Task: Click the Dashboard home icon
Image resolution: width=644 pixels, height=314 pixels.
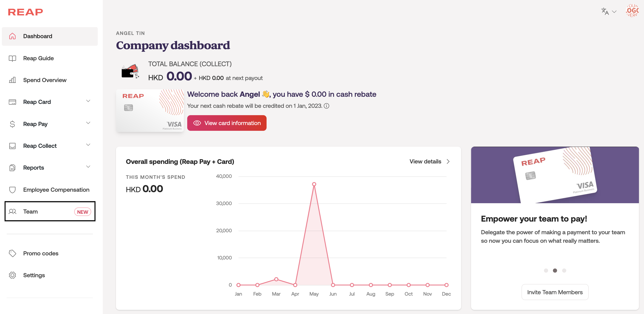Action: click(12, 36)
